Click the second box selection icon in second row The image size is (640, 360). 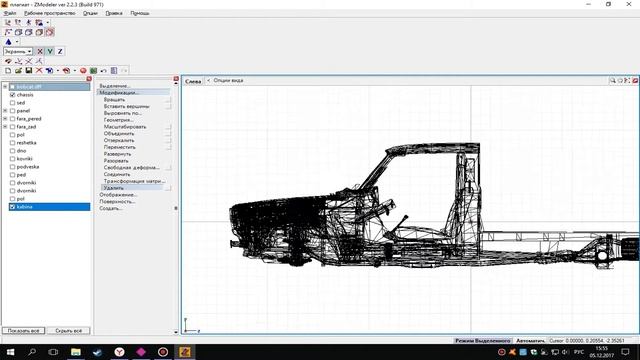coord(18,32)
